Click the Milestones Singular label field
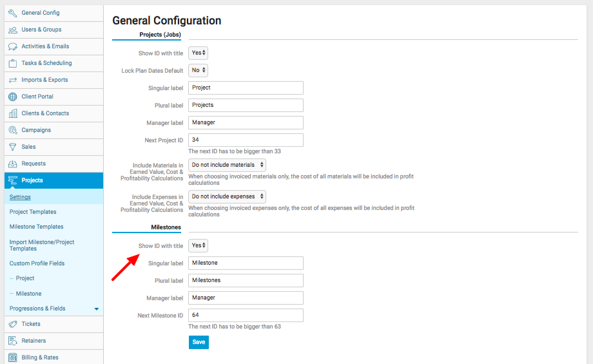The image size is (593, 364). [x=246, y=263]
